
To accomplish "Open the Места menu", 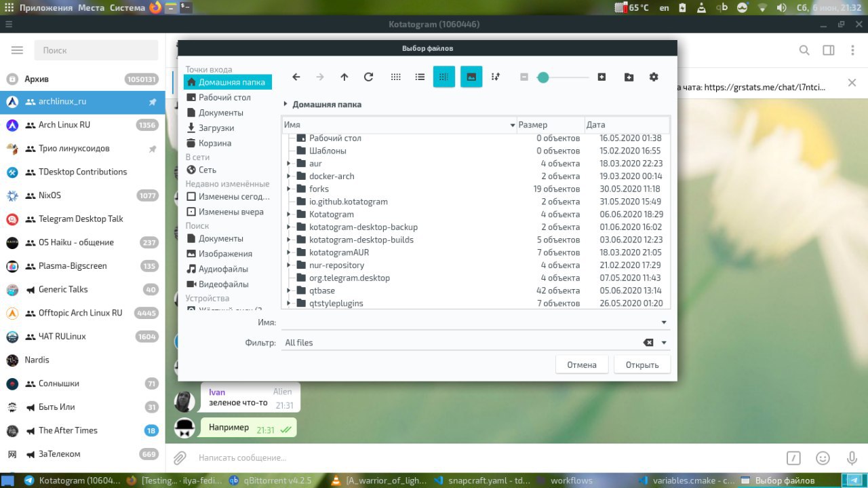I will point(91,7).
